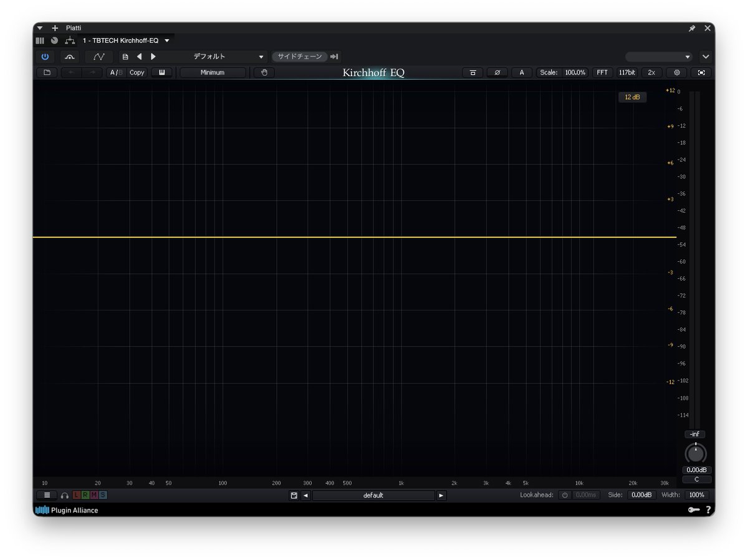Screen dimensions: 748x560
Task: Click the undo arrow button
Action: click(x=70, y=72)
